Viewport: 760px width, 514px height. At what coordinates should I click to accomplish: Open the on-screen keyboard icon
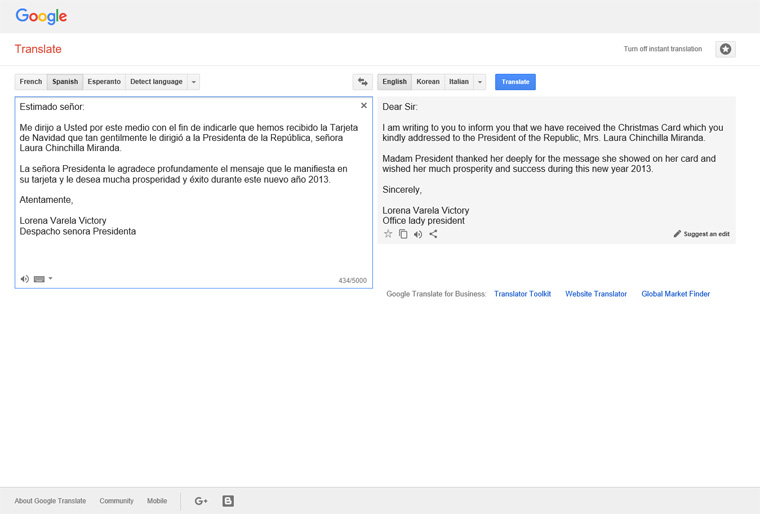coord(39,279)
